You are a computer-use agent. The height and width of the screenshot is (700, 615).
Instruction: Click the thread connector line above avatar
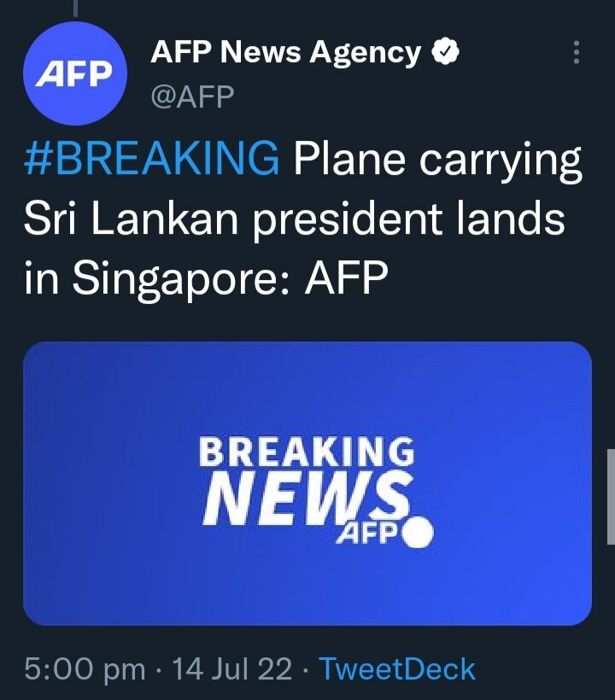tap(75, 8)
